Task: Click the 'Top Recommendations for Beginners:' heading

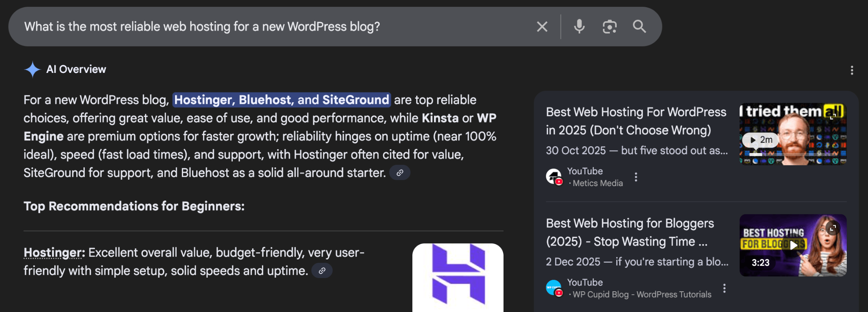Action: pos(134,206)
